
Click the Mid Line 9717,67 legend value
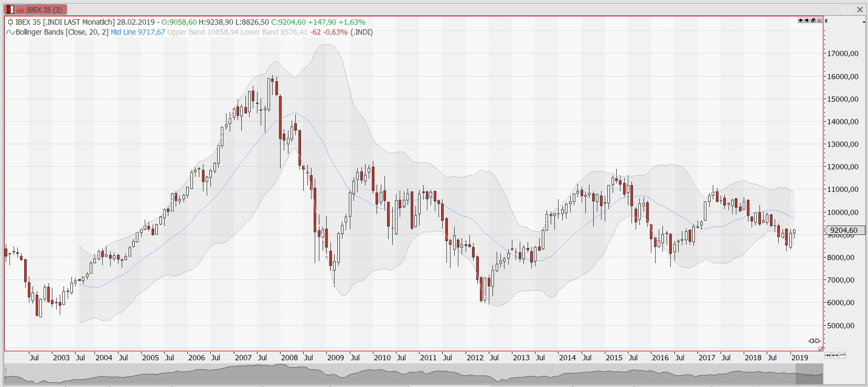pyautogui.click(x=138, y=32)
